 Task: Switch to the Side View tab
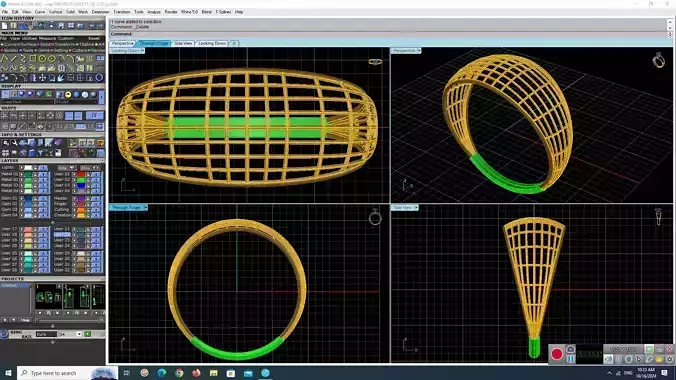click(x=183, y=43)
